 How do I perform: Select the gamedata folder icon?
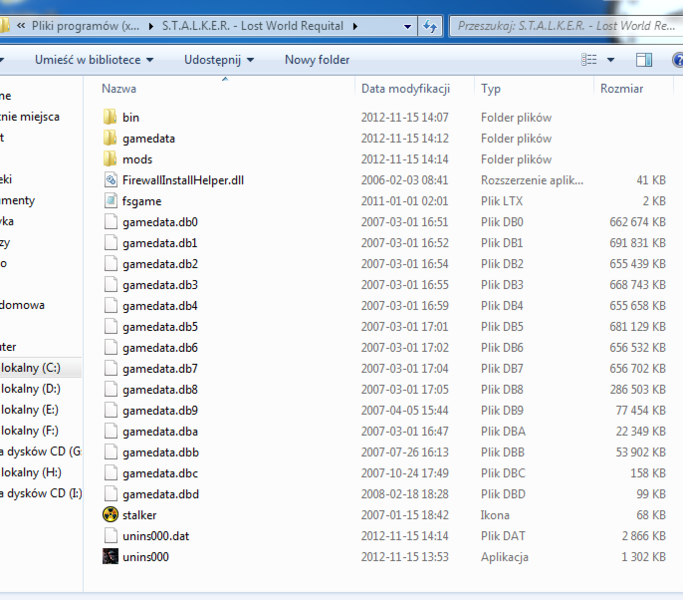pos(110,138)
